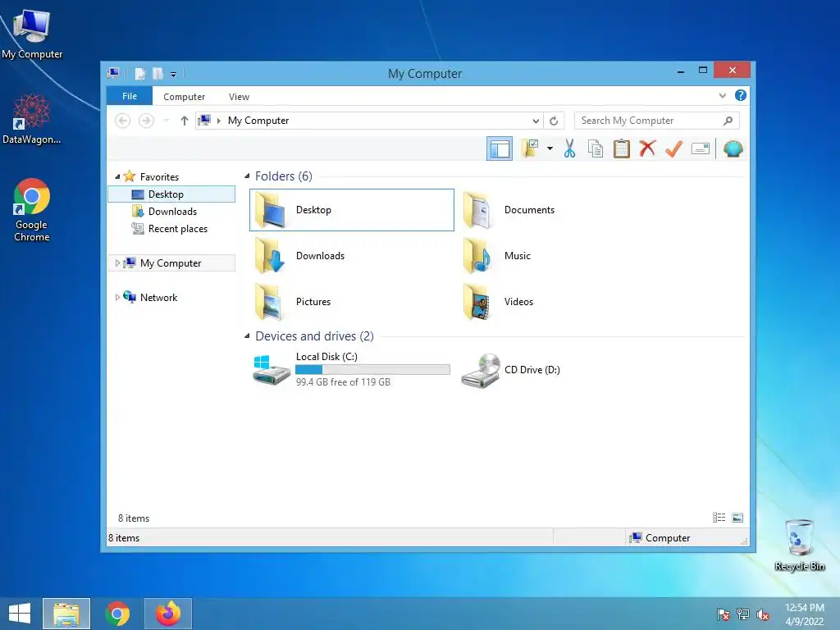Select Local Disk (C:) drive
This screenshot has width=840, height=630.
(351, 369)
